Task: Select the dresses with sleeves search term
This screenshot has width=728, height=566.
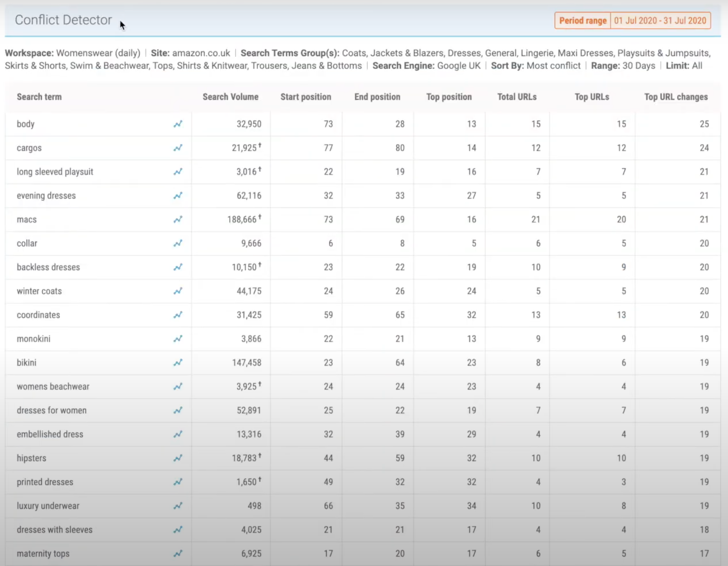Action: pyautogui.click(x=54, y=530)
